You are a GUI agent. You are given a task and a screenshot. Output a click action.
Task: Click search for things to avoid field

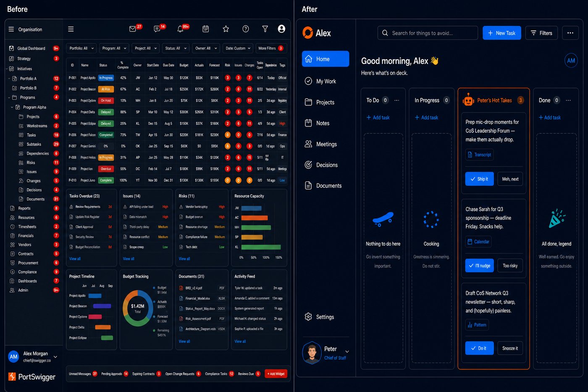(428, 33)
